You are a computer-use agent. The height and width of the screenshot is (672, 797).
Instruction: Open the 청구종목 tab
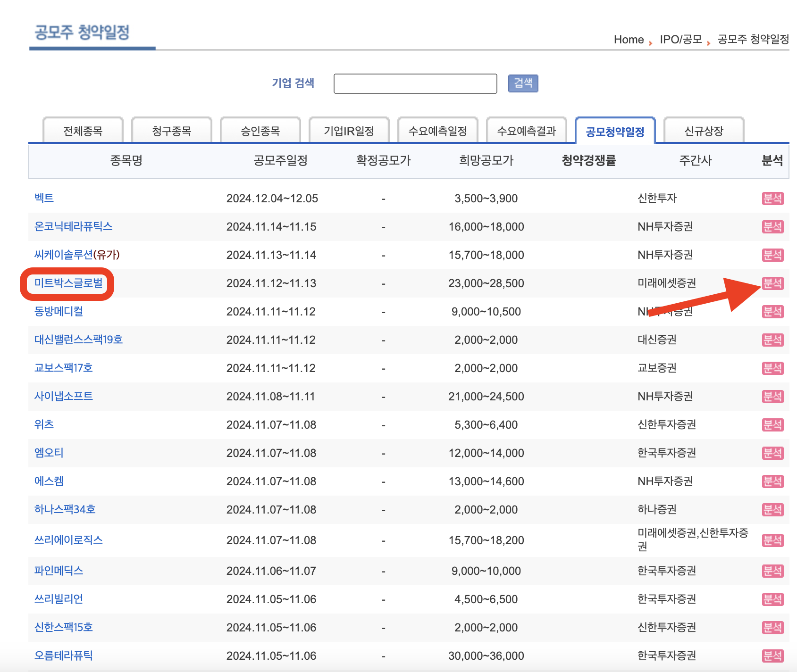click(x=172, y=131)
